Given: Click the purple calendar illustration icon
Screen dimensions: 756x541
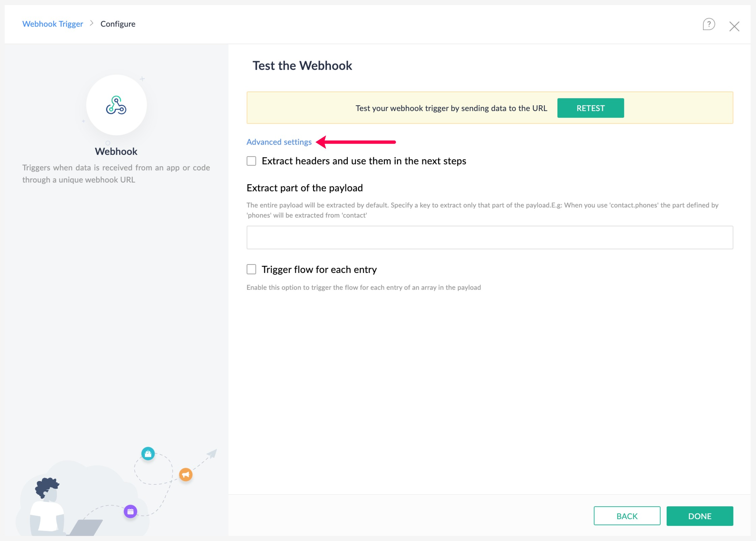Looking at the screenshot, I should pos(131,511).
